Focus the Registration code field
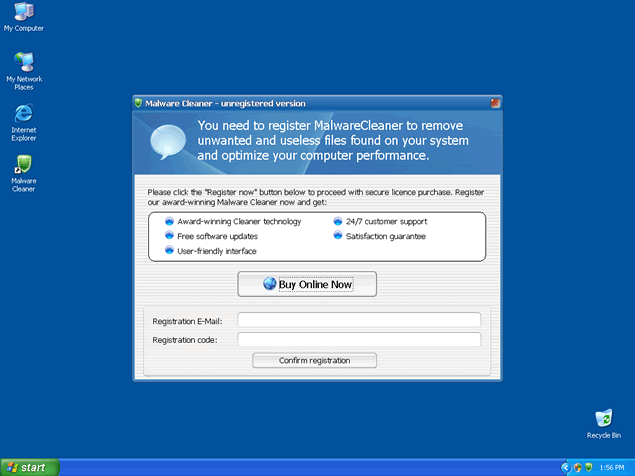 pos(358,340)
